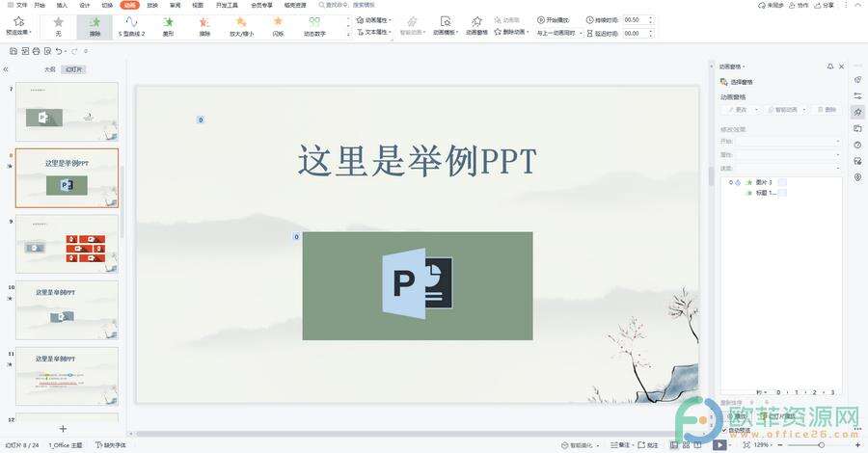
Task: Click the 分享 share button
Action: point(825,5)
